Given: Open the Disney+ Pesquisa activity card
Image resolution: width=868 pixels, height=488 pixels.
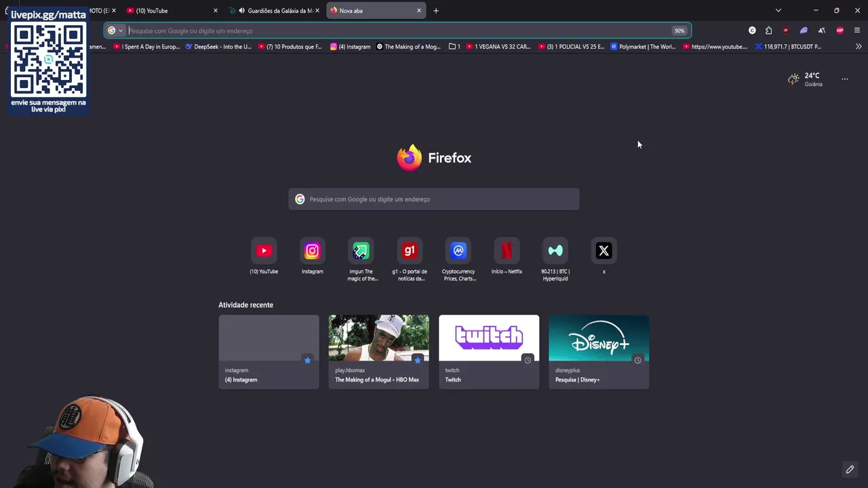Looking at the screenshot, I should coord(599,352).
